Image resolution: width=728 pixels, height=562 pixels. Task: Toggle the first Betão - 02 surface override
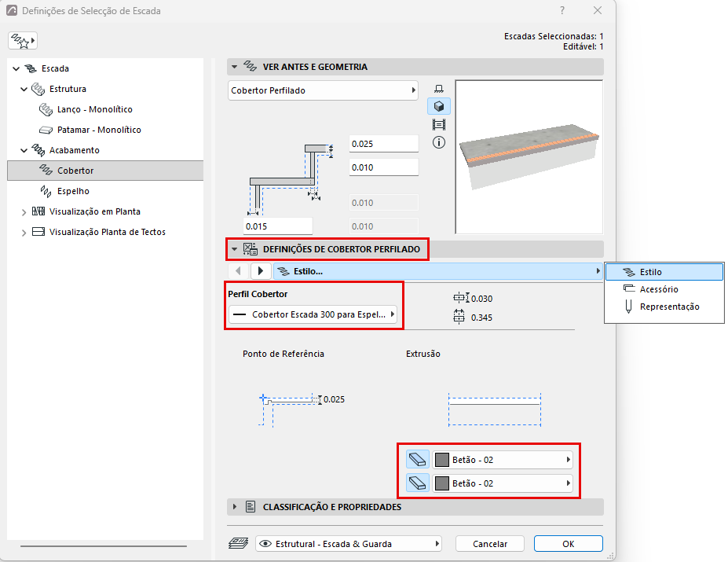(417, 460)
